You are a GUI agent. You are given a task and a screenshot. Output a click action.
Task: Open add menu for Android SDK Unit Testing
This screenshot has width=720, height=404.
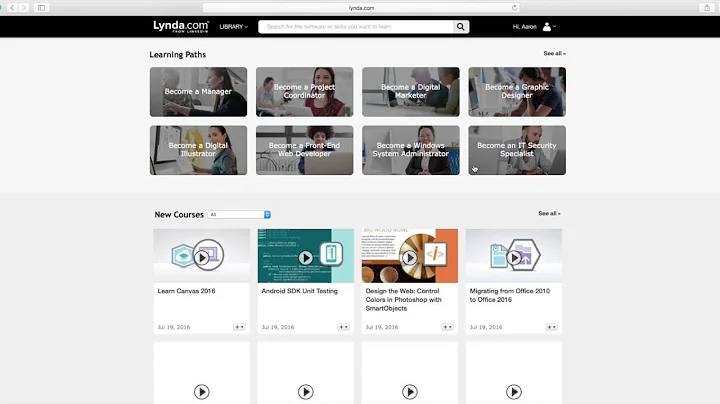coord(343,327)
